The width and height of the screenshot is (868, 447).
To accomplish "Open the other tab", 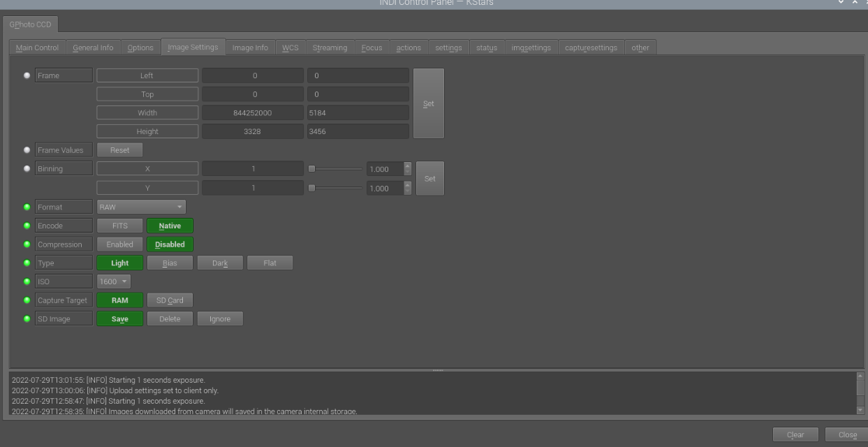I will (640, 47).
